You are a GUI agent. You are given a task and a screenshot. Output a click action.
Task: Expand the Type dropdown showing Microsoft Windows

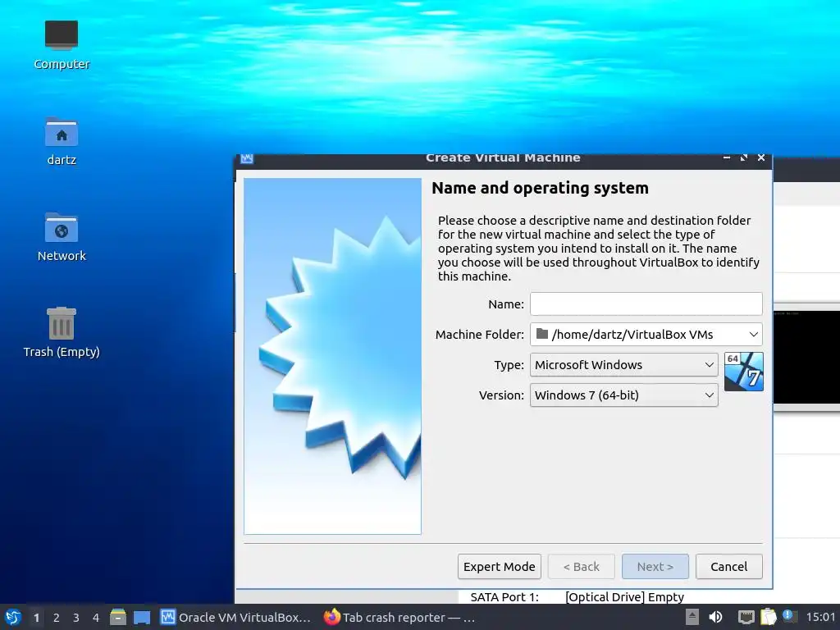[624, 365]
